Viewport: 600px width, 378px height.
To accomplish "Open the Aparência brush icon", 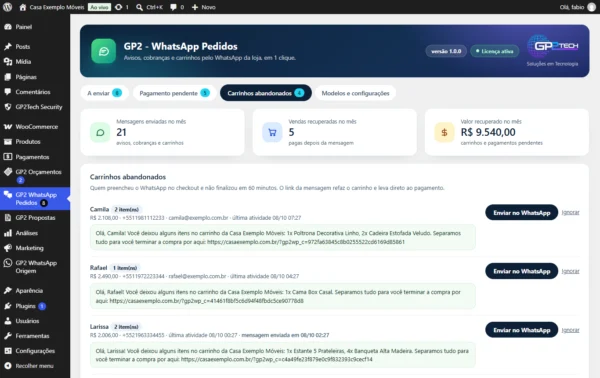I will [8, 291].
